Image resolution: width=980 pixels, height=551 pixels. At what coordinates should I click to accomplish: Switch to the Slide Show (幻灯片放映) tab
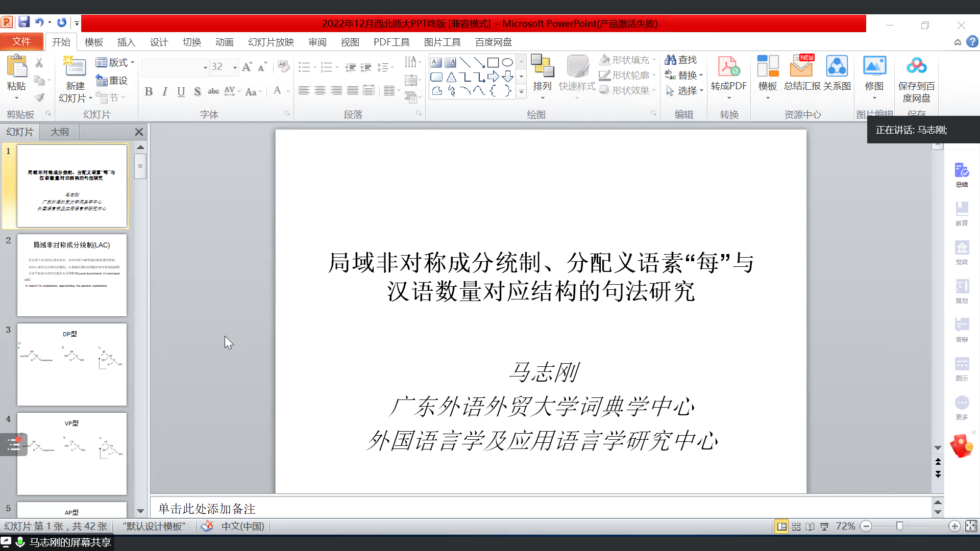[271, 42]
